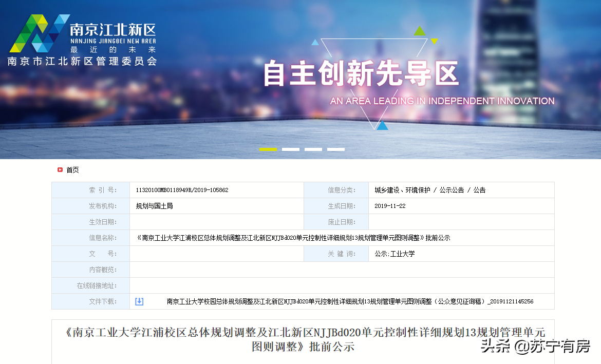Click the category 城乡建设、环境保护 / 公示公告 / 公告
Image resolution: width=601 pixels, height=364 pixels.
pos(430,190)
